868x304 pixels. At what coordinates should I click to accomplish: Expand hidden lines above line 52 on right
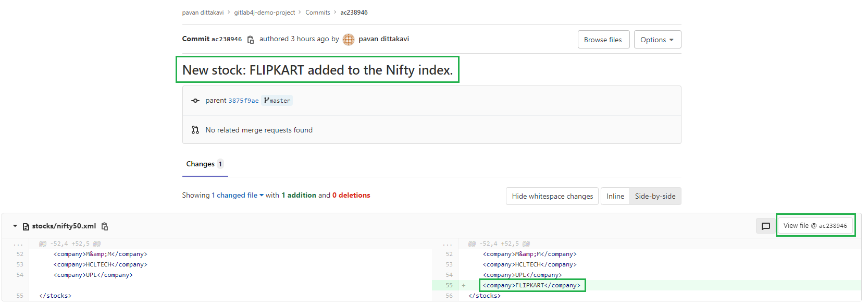(448, 244)
